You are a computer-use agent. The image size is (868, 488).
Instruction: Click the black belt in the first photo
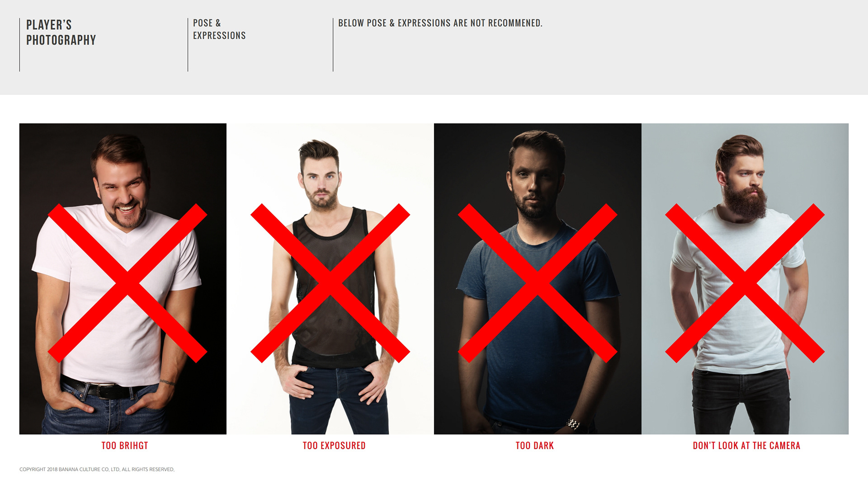click(104, 389)
